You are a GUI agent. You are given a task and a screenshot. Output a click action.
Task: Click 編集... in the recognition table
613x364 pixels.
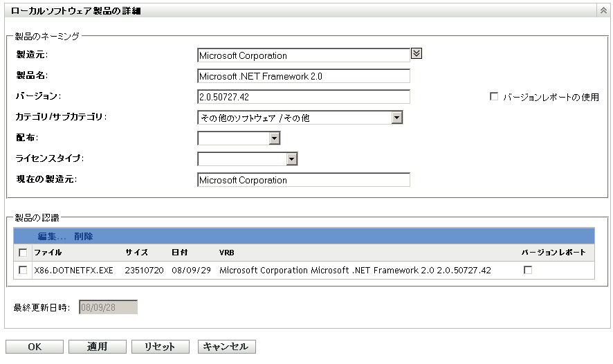click(52, 236)
